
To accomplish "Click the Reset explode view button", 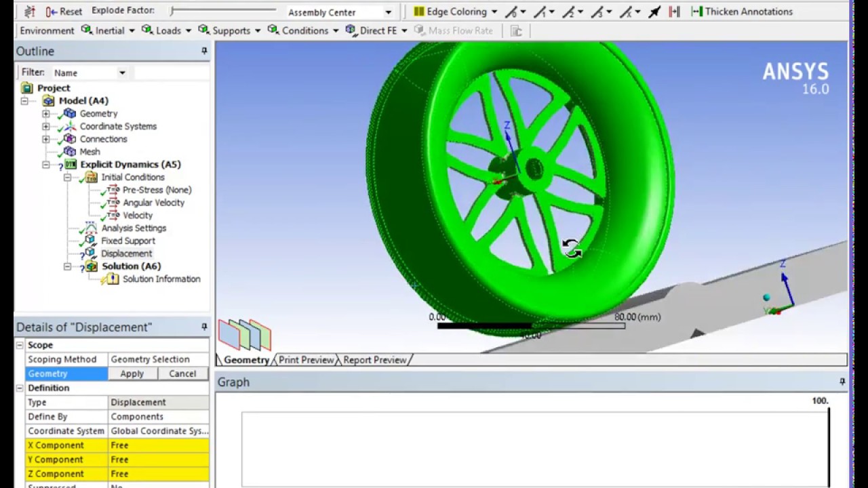I will pyautogui.click(x=64, y=12).
